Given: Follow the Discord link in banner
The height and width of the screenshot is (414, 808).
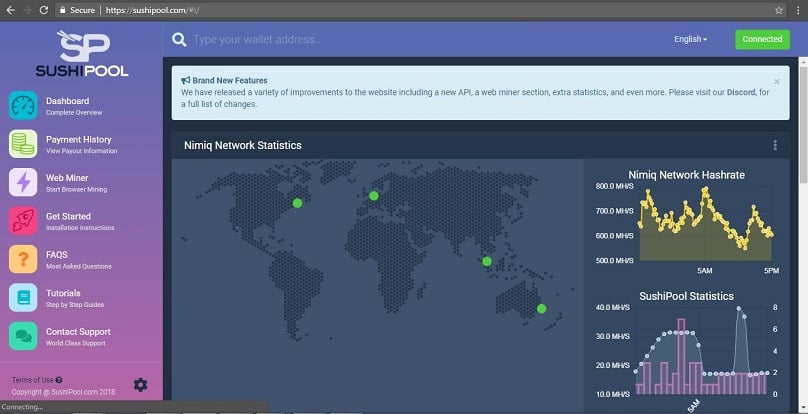Looking at the screenshot, I should [x=741, y=92].
